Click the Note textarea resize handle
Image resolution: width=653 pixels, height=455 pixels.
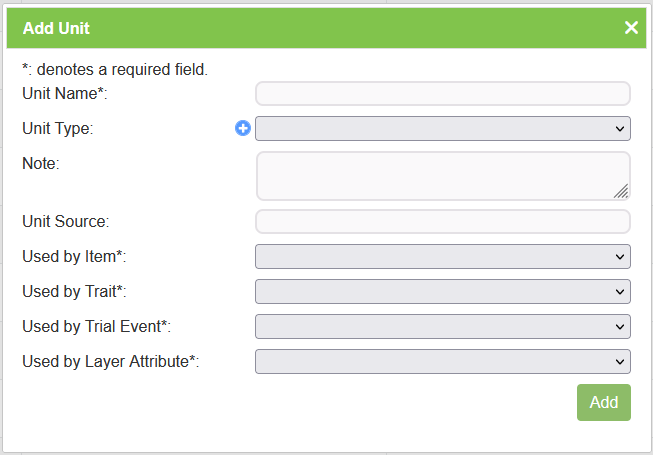(x=621, y=191)
